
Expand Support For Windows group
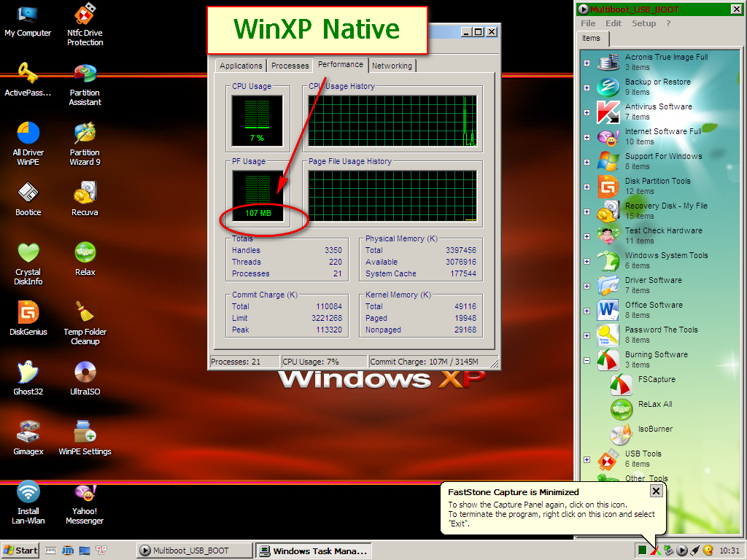click(587, 162)
